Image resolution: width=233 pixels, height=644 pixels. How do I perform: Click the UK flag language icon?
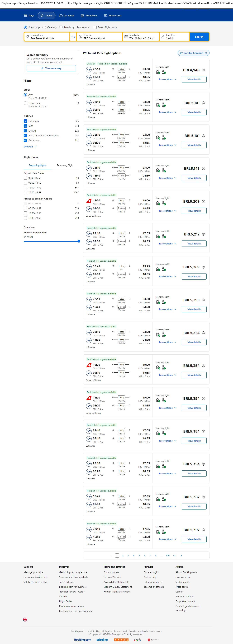pos(25,619)
